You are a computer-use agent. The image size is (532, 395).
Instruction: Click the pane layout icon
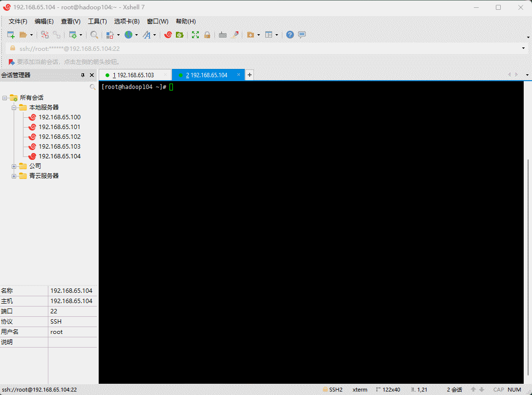click(x=269, y=35)
